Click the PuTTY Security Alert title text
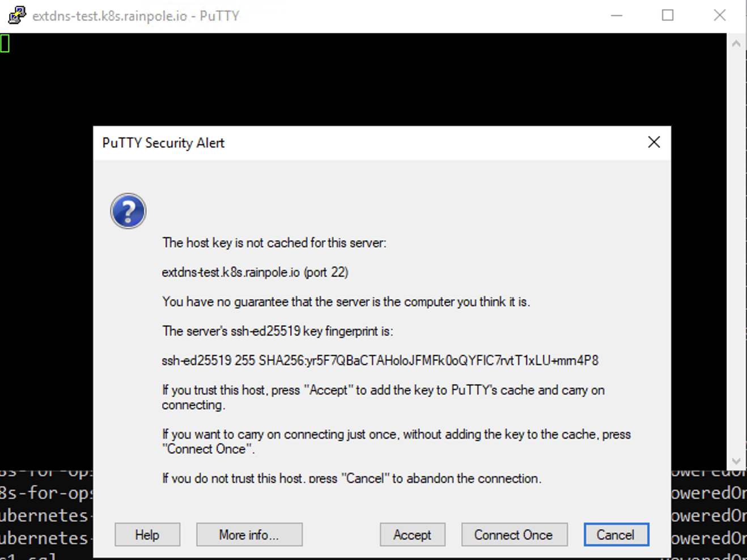This screenshot has height=560, width=747. click(163, 143)
